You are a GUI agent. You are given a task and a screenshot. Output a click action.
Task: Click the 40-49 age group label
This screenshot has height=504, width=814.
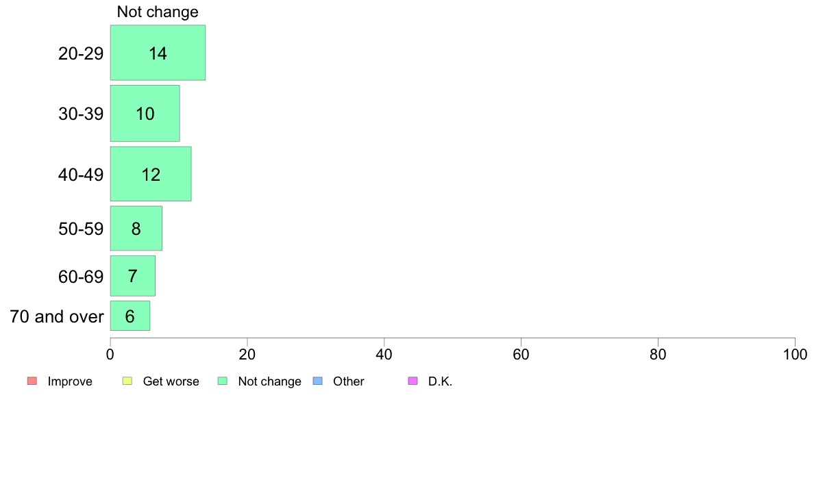click(x=81, y=175)
